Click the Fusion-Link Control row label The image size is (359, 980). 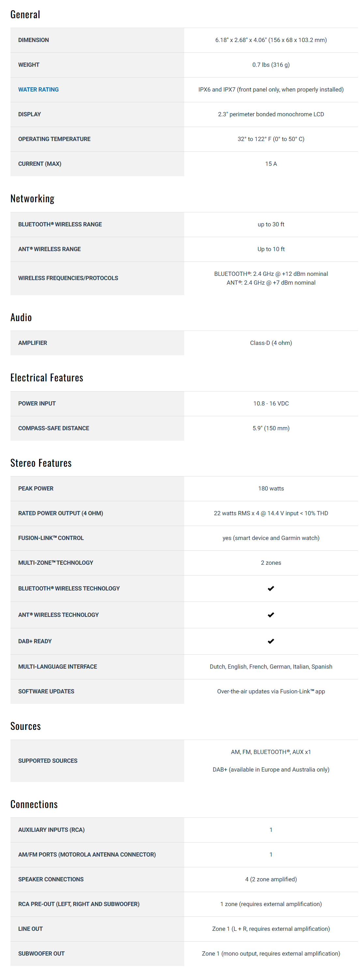[51, 538]
